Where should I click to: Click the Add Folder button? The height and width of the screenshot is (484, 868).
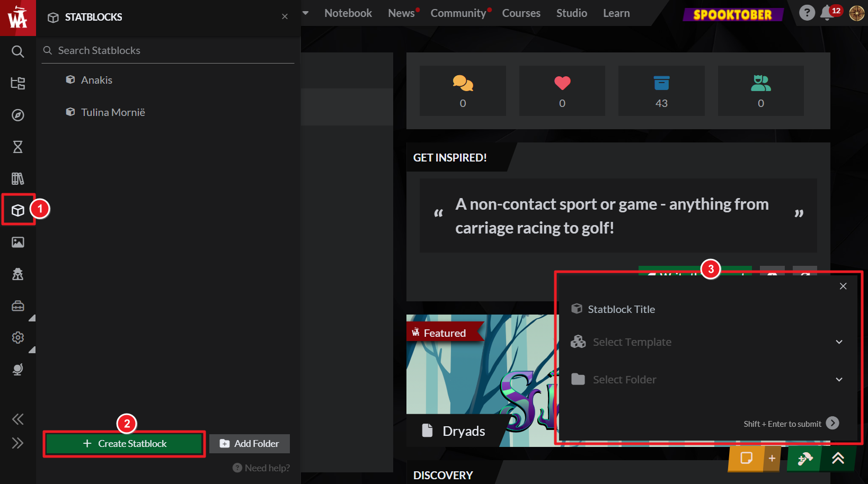click(250, 444)
